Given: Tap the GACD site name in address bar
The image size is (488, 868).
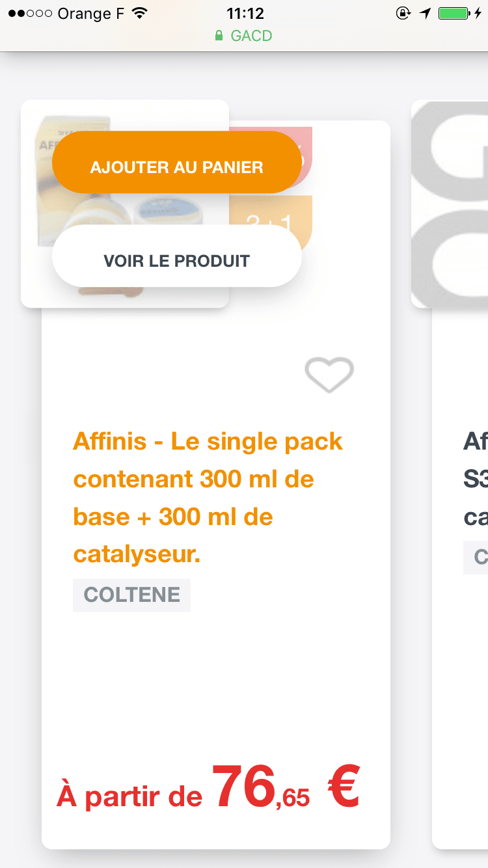Looking at the screenshot, I should (x=251, y=36).
